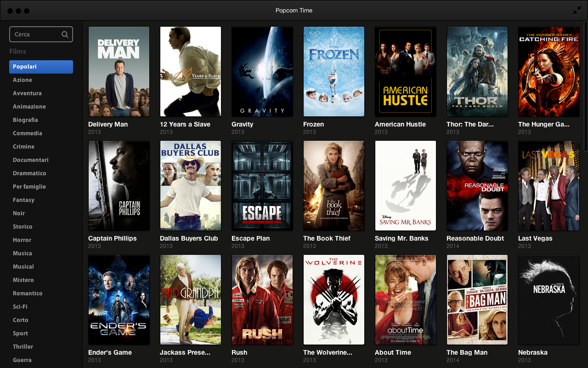
Task: Open the Captain Phillips poster
Action: pos(119,185)
